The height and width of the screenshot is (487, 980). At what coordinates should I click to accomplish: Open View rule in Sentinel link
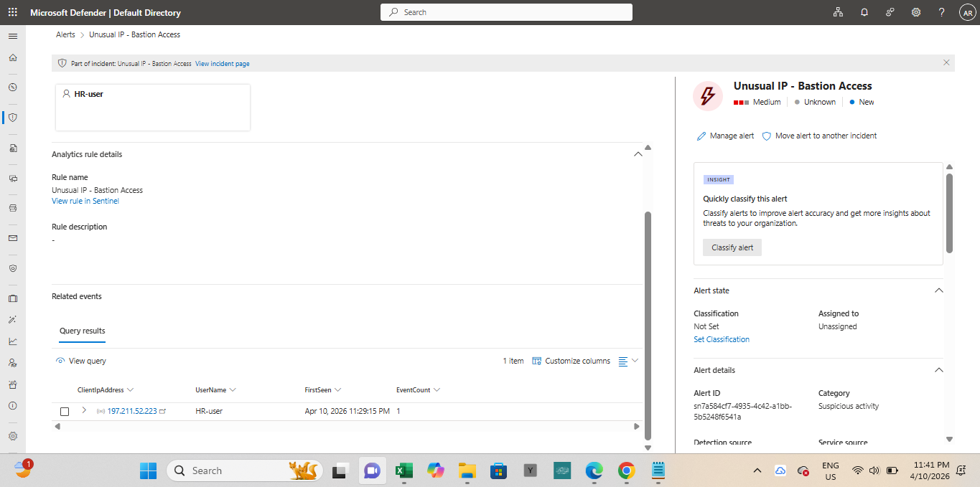tap(85, 202)
